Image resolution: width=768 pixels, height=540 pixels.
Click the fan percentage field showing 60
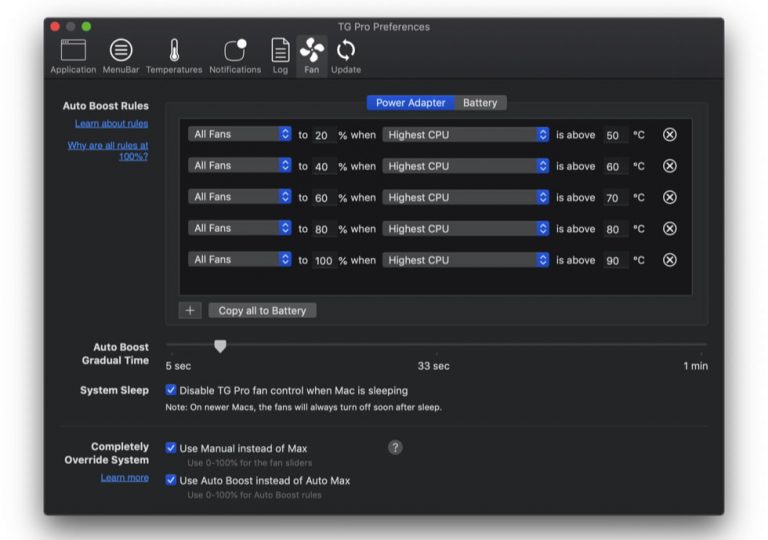tap(323, 198)
